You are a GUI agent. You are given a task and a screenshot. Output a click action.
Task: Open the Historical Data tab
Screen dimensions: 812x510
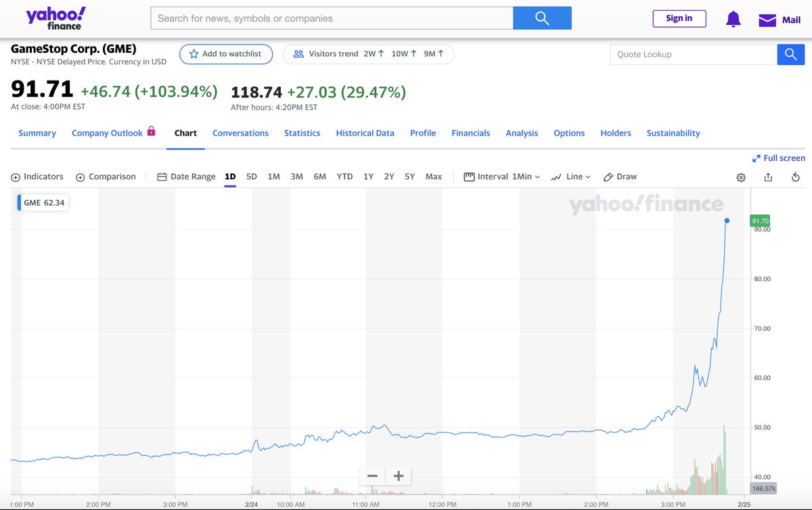click(365, 133)
